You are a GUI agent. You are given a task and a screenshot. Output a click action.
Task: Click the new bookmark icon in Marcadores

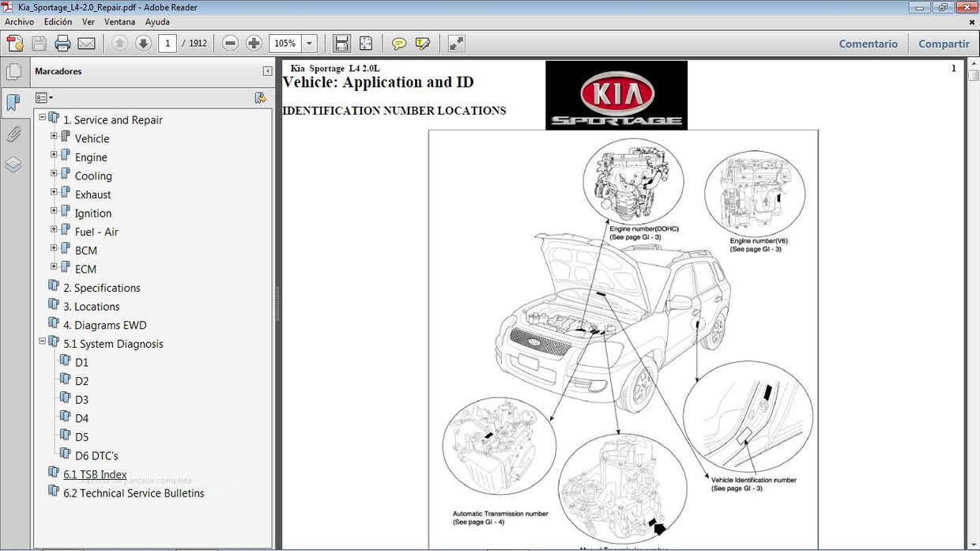[x=261, y=98]
